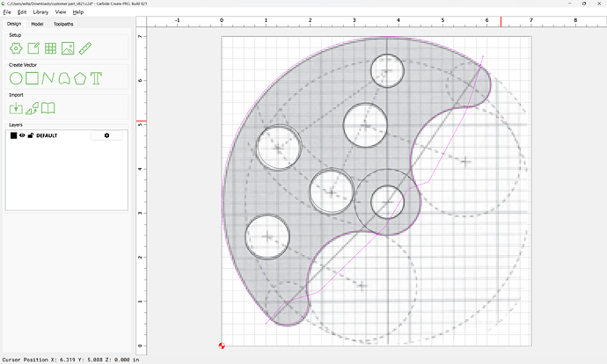Click DEFAULT layer black color swatch
The width and height of the screenshot is (607, 364).
(x=13, y=135)
